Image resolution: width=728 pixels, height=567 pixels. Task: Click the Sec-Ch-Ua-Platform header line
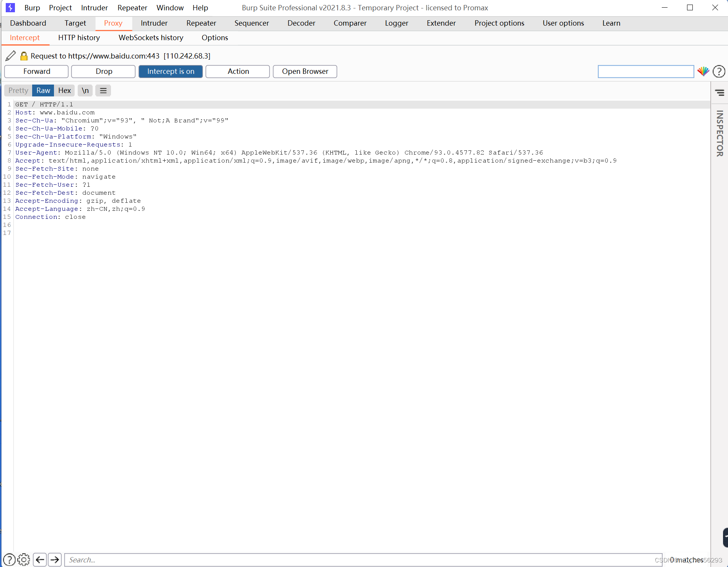[76, 137]
